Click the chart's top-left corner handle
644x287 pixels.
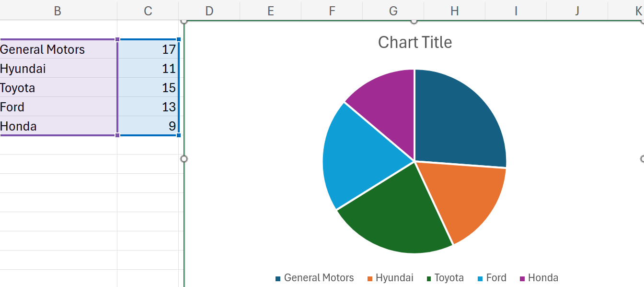tap(184, 21)
